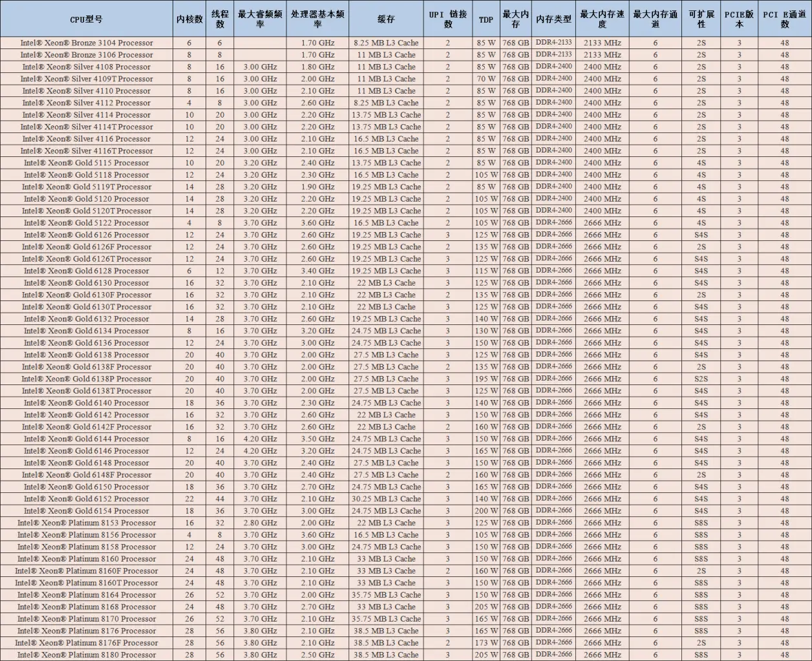This screenshot has height=661, width=812.
Task: Click the 2.50 GHz base frequency cell
Action: coord(317,655)
